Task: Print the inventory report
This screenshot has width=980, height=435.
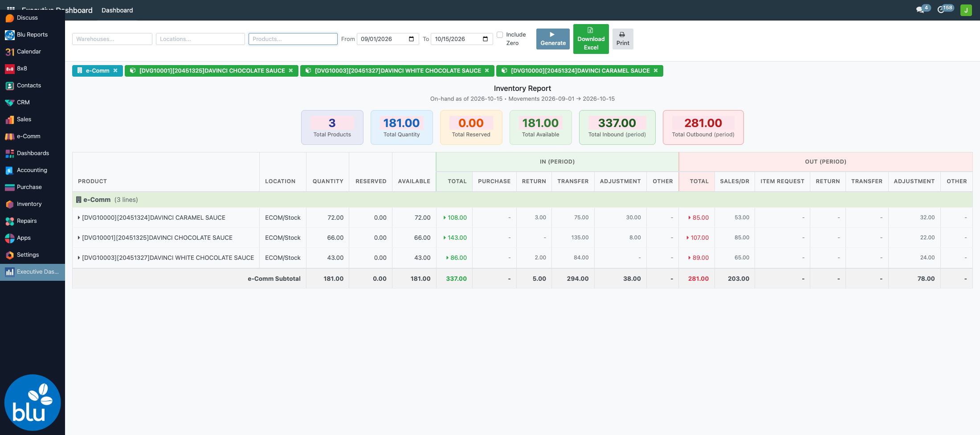Action: click(623, 39)
